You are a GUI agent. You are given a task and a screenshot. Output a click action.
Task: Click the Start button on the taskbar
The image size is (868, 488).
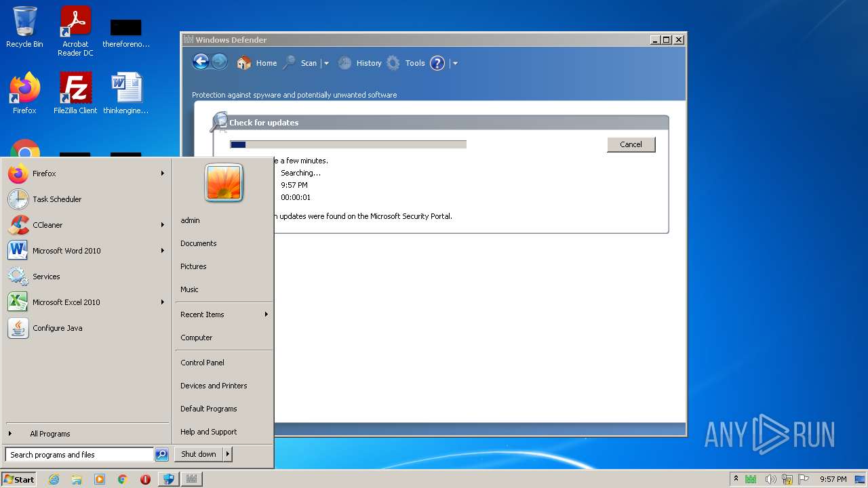[x=19, y=479]
